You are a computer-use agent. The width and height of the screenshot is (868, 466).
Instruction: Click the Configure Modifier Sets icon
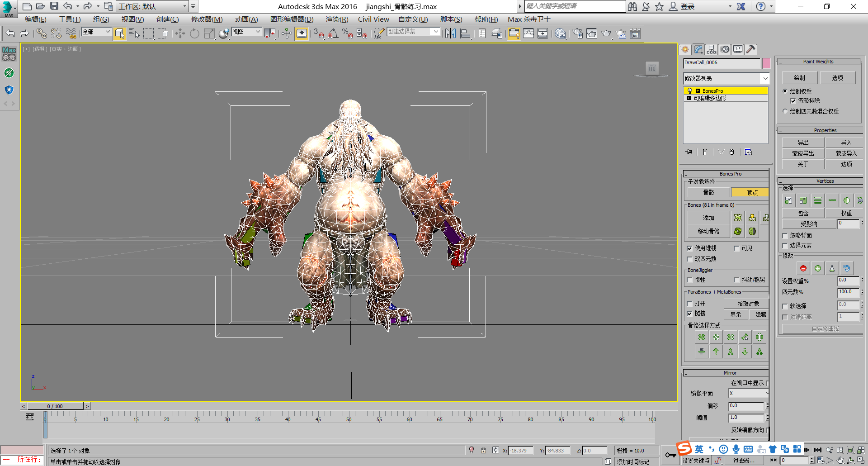[x=748, y=152]
